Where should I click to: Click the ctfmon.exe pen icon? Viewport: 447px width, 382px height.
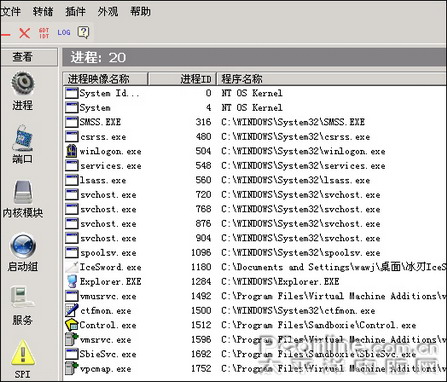(x=71, y=311)
